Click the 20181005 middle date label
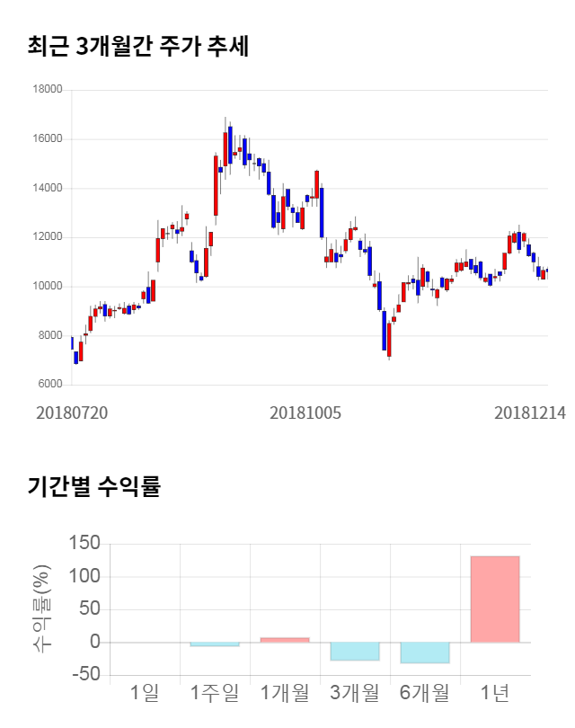Screen dimensions: 575x728 pyautogui.click(x=305, y=413)
